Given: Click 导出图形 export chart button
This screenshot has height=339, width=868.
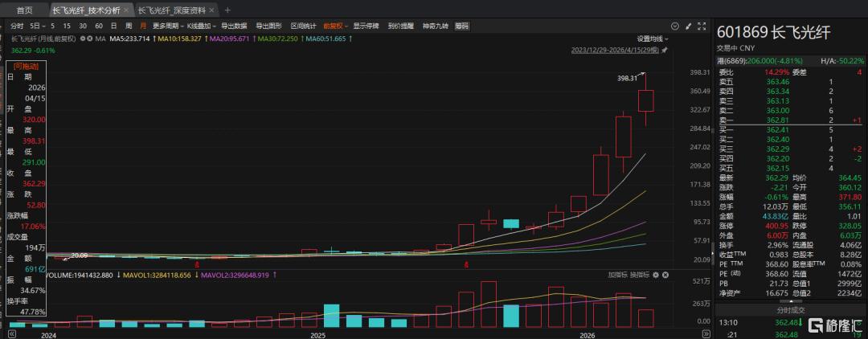Looking at the screenshot, I should pos(269,26).
